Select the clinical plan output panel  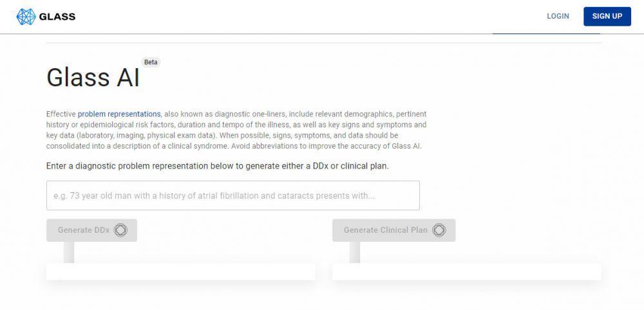466,271
